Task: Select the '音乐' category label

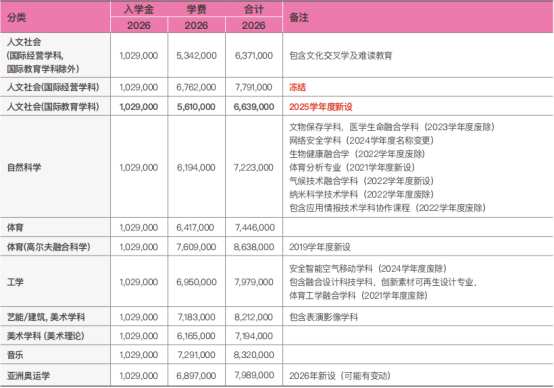Action: 15,354
